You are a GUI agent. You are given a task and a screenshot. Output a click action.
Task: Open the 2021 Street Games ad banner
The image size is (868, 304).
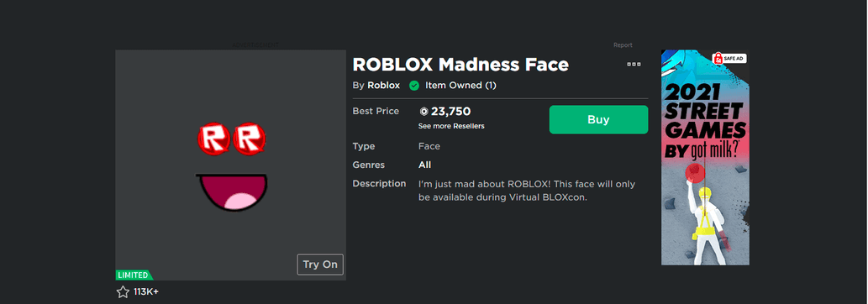705,158
